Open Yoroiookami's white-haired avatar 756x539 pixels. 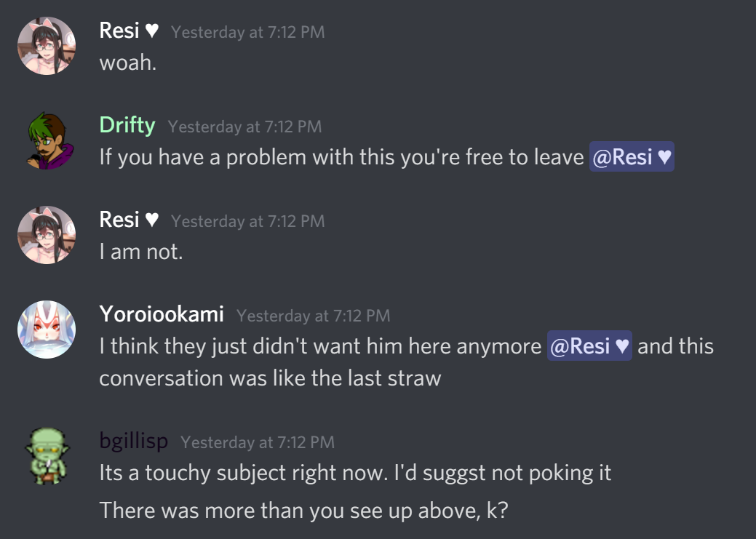point(47,330)
